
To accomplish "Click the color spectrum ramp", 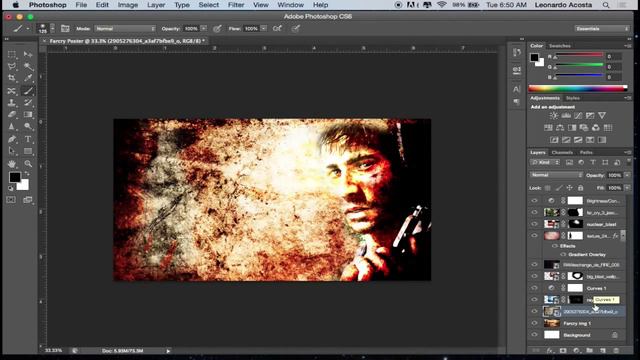I will (x=578, y=88).
